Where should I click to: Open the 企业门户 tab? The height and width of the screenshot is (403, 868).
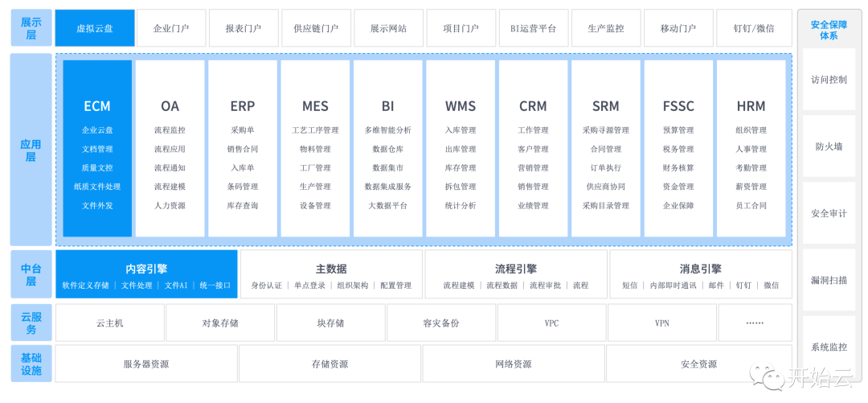170,28
